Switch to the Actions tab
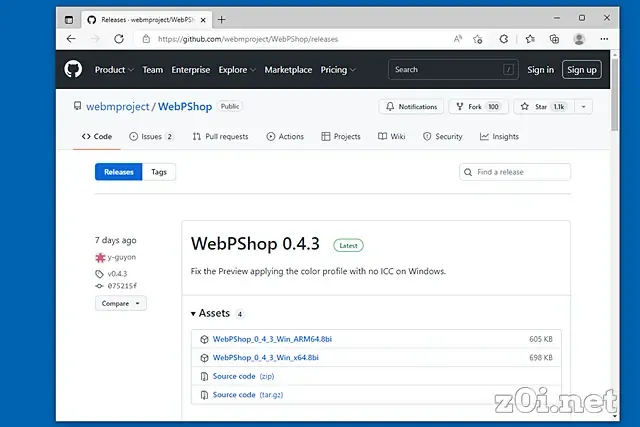 pyautogui.click(x=285, y=136)
